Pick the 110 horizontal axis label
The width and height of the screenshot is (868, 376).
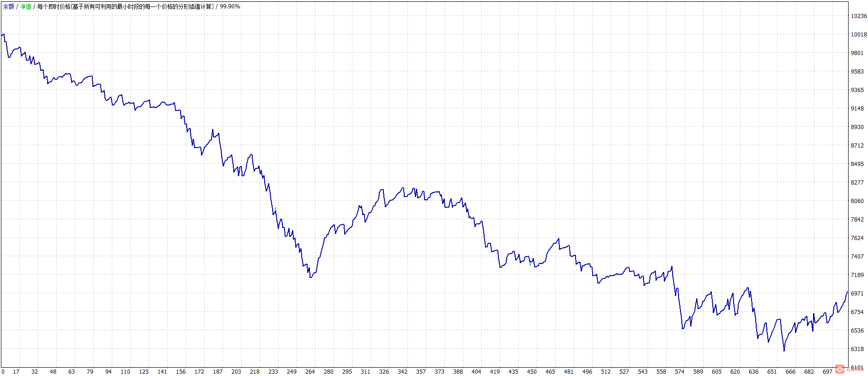pyautogui.click(x=125, y=372)
